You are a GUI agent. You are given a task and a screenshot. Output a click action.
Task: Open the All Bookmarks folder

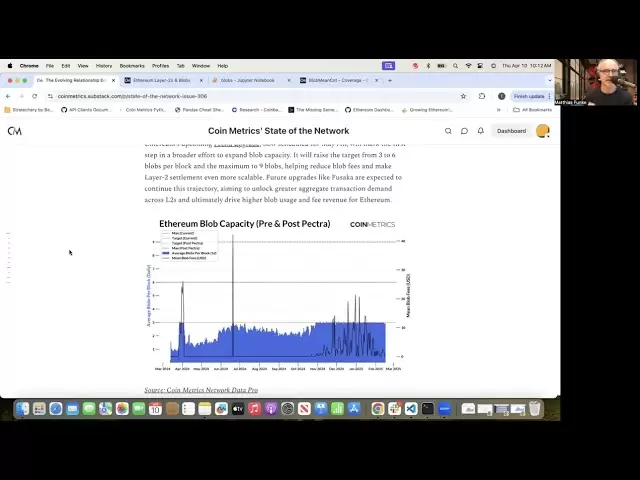[x=532, y=110]
